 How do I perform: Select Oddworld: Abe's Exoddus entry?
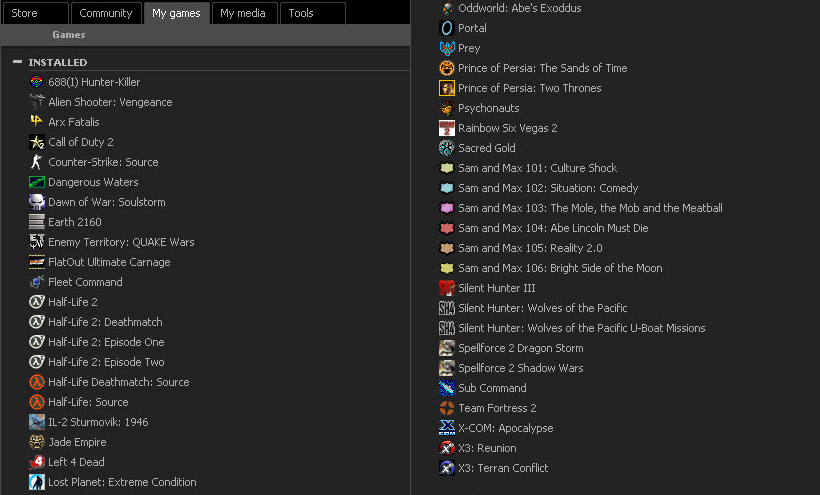click(520, 8)
